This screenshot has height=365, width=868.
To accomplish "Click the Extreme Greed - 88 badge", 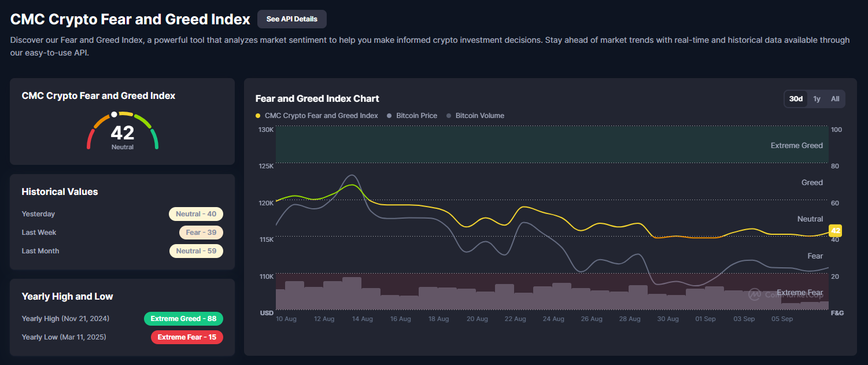I will tap(183, 319).
